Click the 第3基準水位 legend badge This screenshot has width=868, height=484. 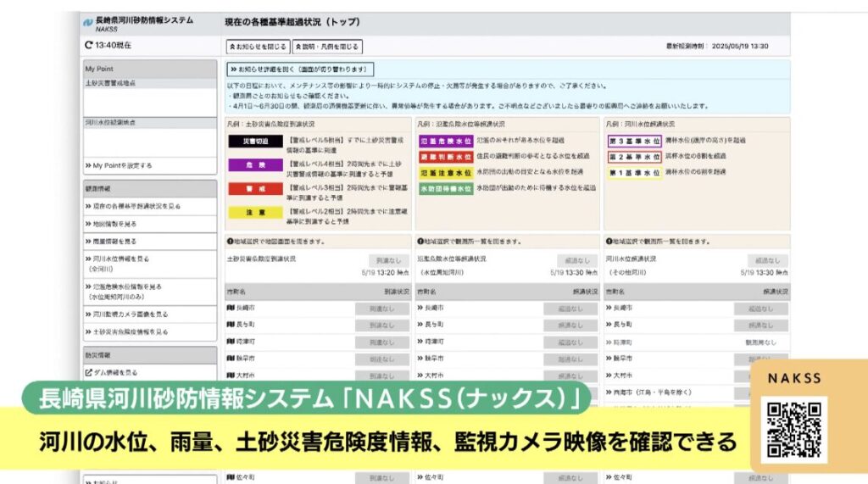[x=634, y=141]
